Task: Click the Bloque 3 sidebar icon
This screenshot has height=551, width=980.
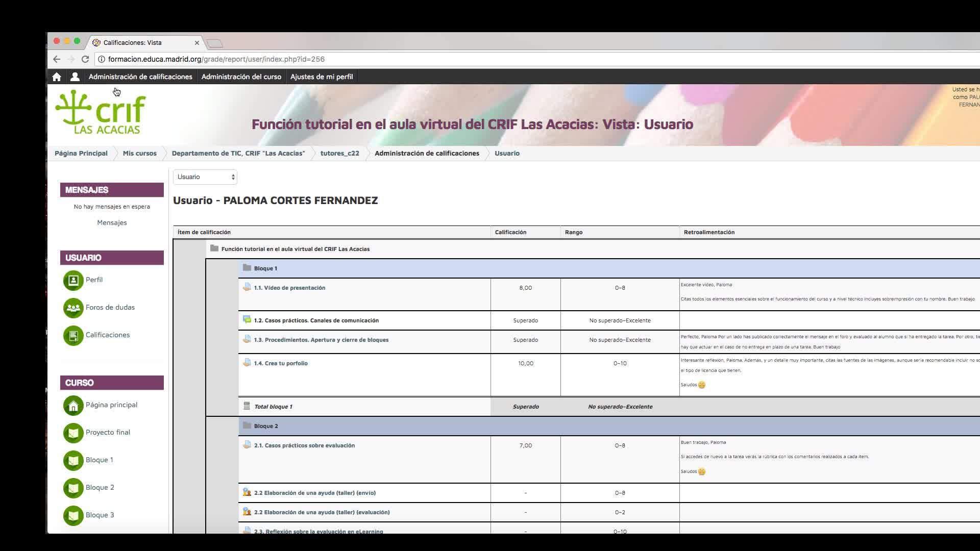Action: 73,515
